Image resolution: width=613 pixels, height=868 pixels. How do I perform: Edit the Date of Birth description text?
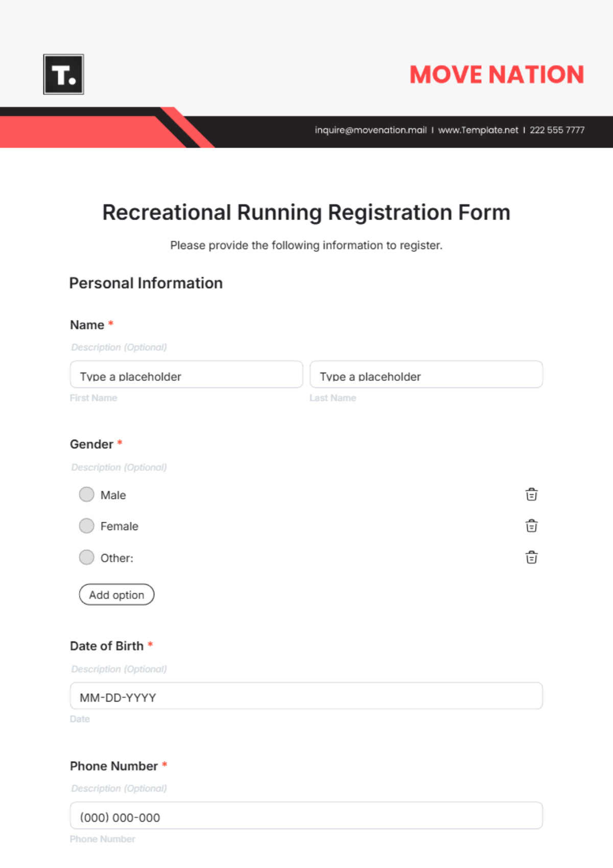119,669
